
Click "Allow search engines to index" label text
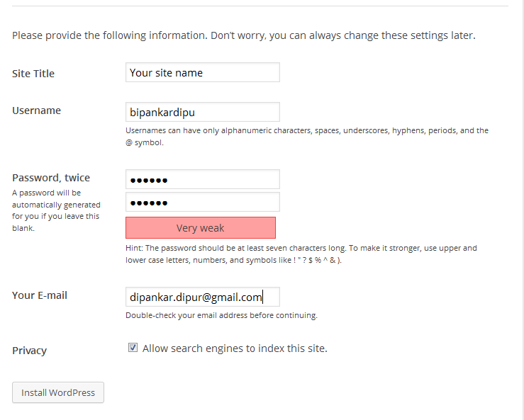tap(235, 348)
